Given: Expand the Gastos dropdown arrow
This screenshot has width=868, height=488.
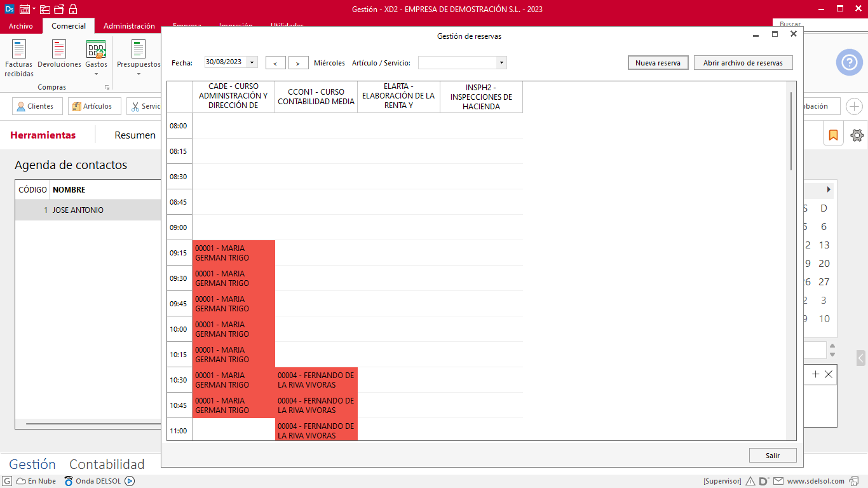Looking at the screenshot, I should [96, 74].
